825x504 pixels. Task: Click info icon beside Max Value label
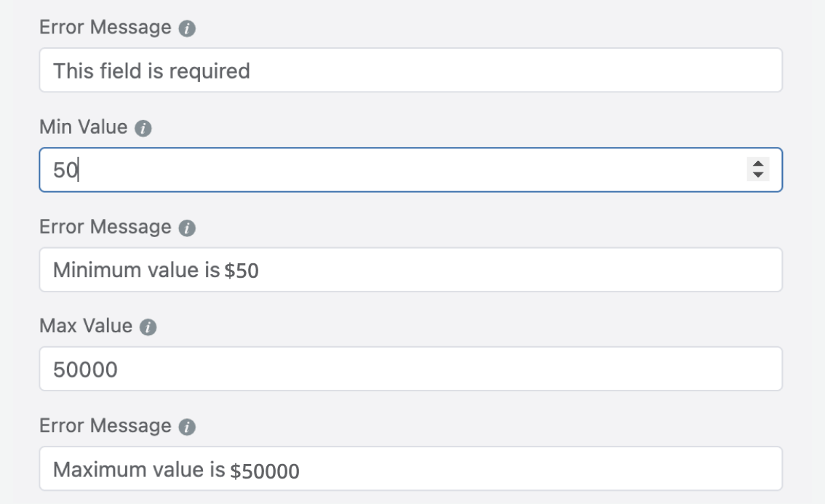click(x=148, y=327)
